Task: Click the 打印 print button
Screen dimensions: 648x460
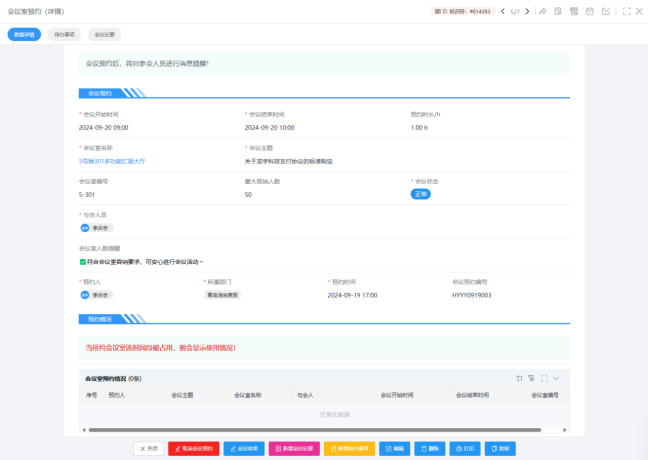Action: pyautogui.click(x=464, y=449)
